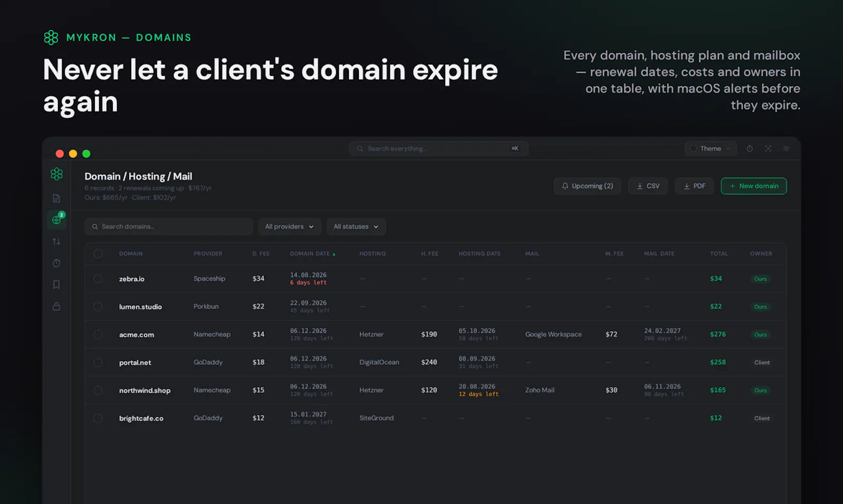Screen dimensions: 843x504
Task: Toggle the select-all checkbox in table header
Action: (x=98, y=254)
